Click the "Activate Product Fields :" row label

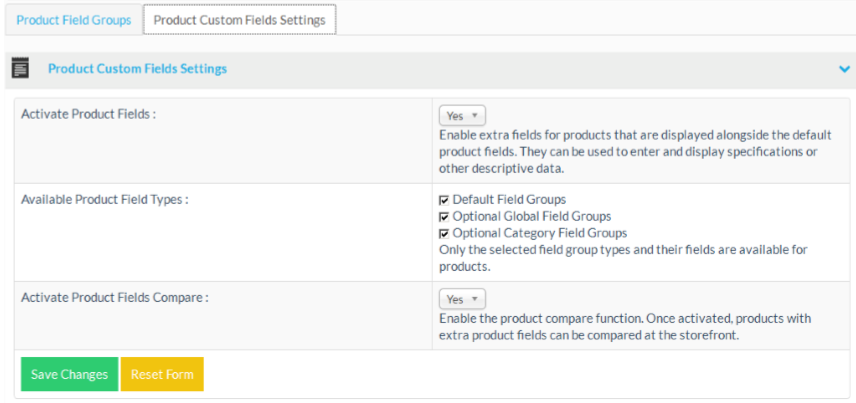tap(88, 114)
